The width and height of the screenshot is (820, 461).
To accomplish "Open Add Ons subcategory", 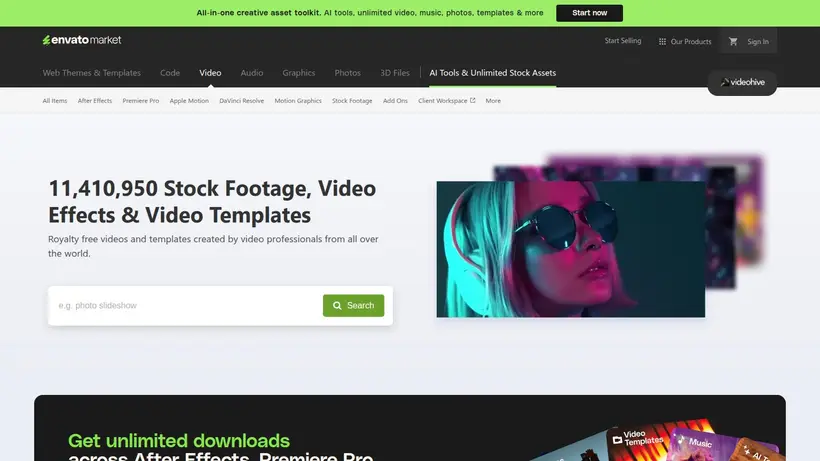I will (x=395, y=100).
